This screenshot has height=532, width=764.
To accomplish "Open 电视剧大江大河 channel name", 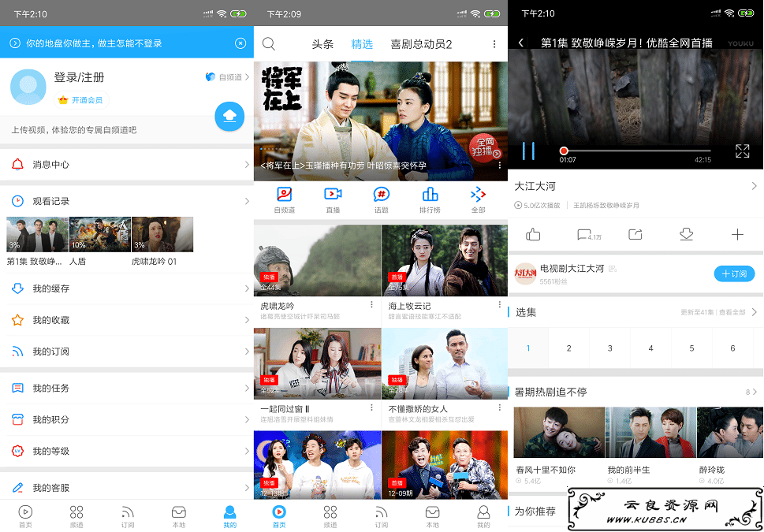I will click(x=572, y=269).
